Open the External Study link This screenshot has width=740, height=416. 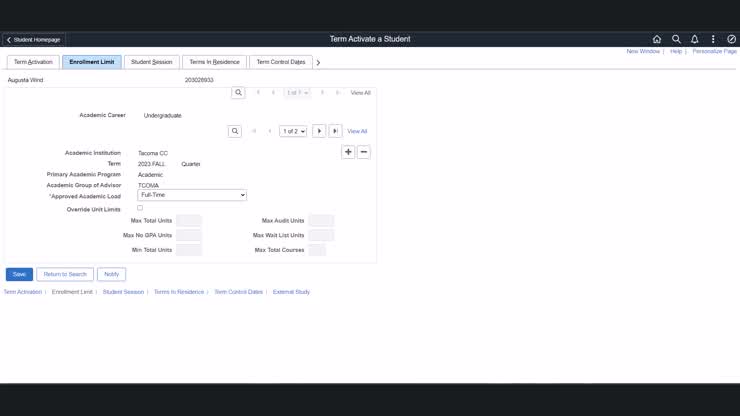point(291,292)
